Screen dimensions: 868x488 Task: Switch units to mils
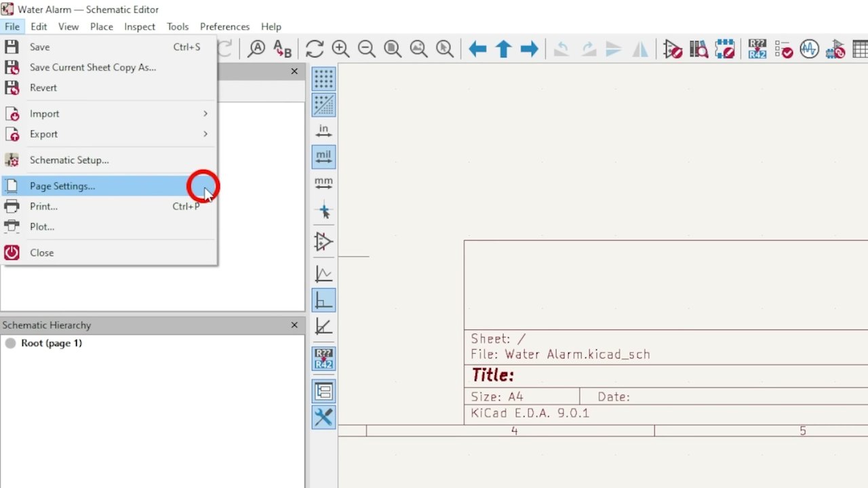[323, 157]
